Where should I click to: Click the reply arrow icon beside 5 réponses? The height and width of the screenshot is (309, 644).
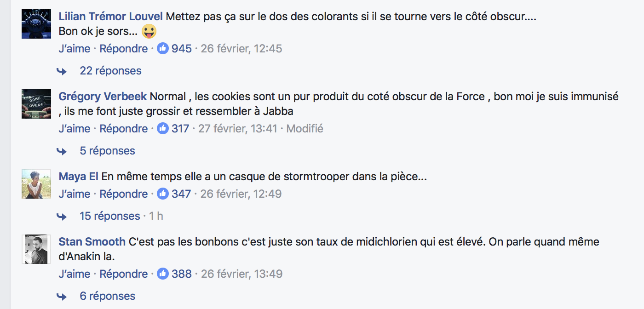pos(62,151)
